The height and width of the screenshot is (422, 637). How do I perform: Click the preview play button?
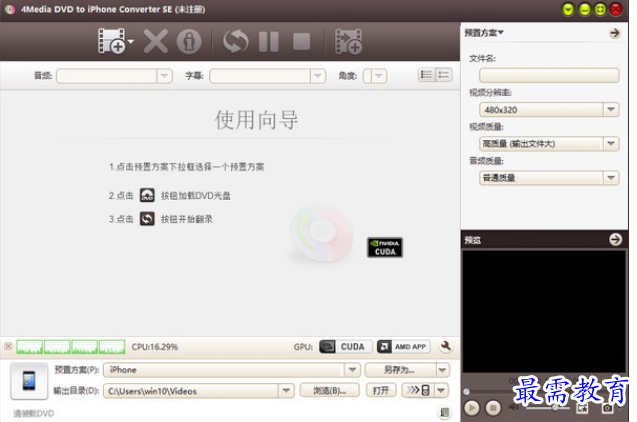[x=472, y=408]
